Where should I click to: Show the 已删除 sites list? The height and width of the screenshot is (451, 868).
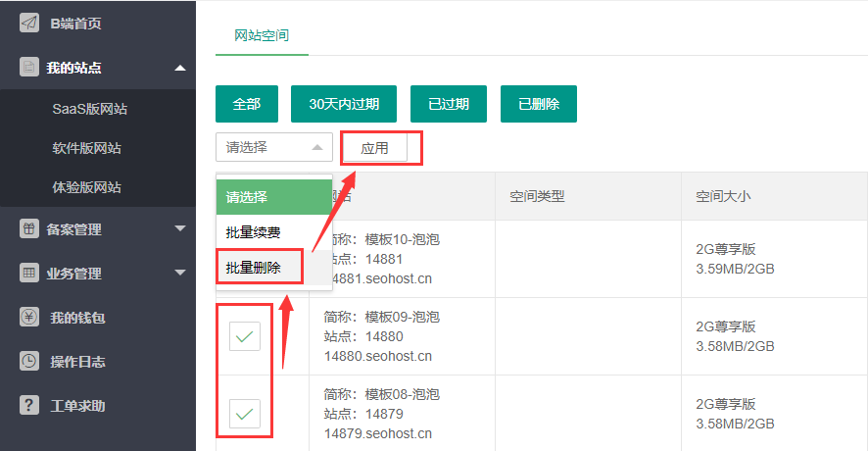click(539, 104)
